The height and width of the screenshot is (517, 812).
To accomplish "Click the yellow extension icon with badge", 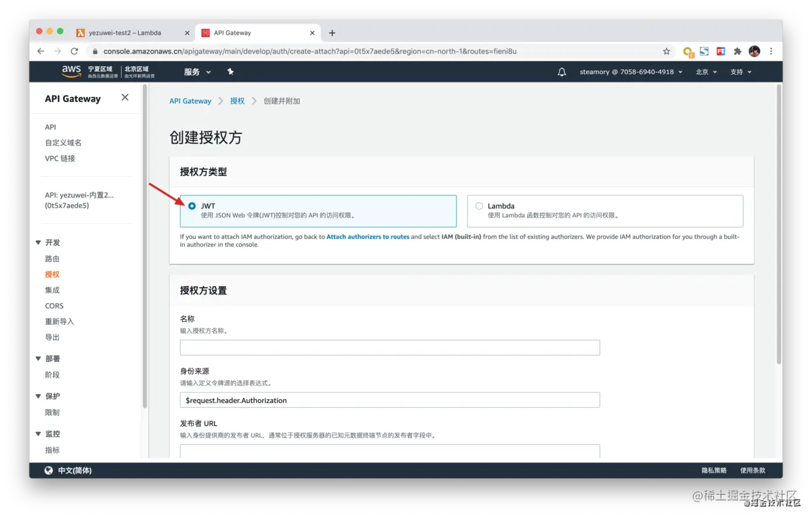I will coord(688,52).
